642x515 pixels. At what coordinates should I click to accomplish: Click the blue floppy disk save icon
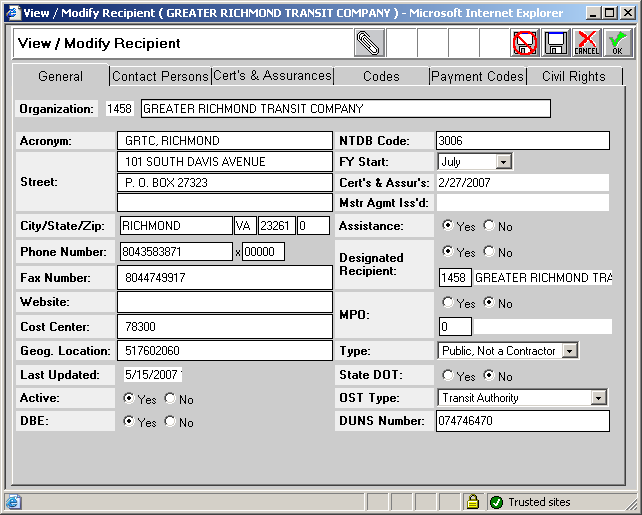(x=556, y=43)
